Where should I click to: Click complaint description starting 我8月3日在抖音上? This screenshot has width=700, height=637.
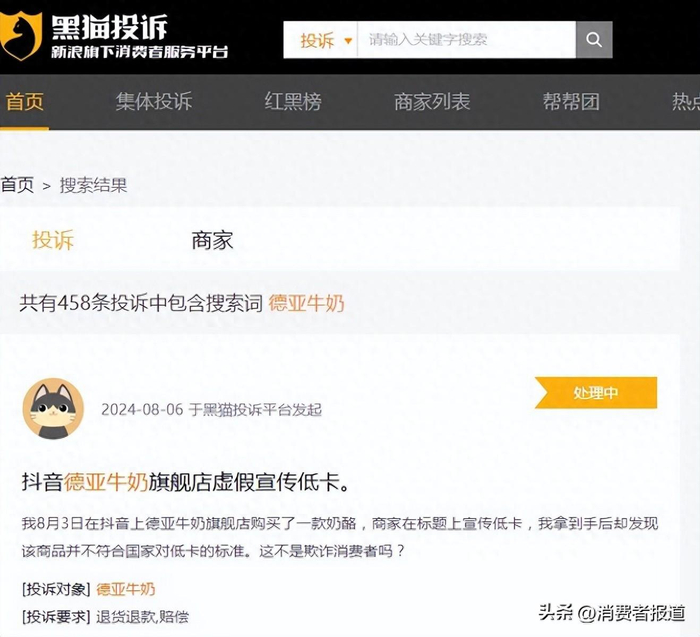coord(340,537)
